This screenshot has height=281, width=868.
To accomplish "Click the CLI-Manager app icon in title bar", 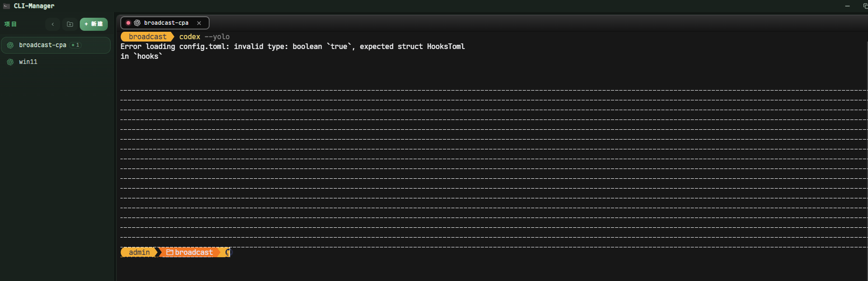I will [x=7, y=6].
